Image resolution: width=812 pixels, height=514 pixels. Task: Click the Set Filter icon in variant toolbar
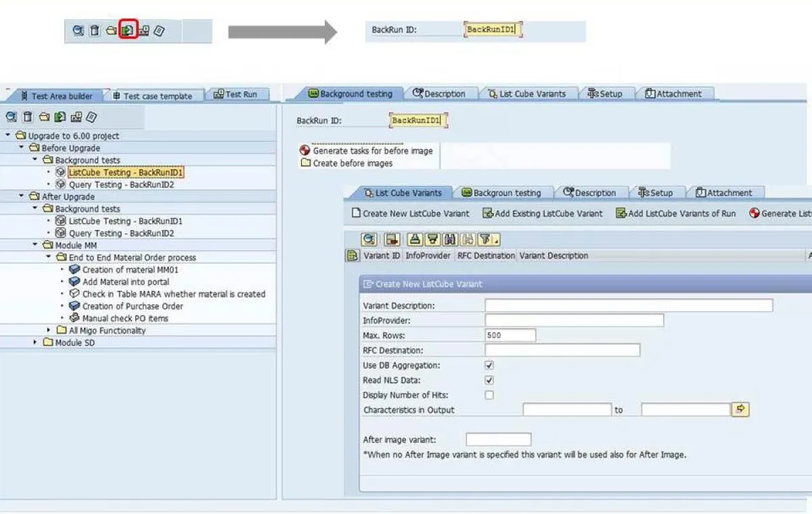tap(486, 239)
